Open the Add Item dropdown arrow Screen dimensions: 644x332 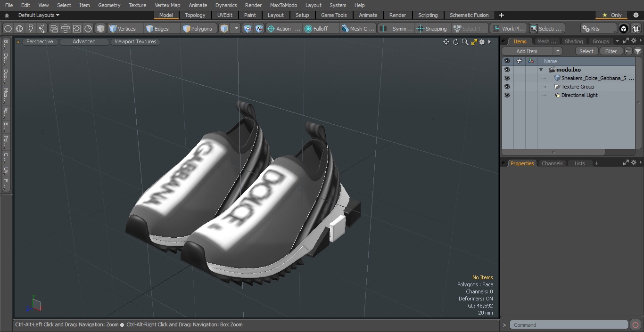tap(558, 51)
